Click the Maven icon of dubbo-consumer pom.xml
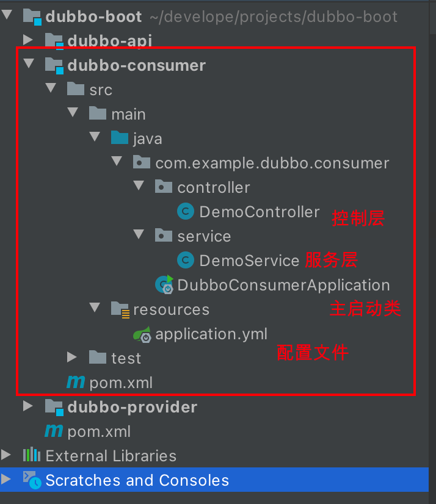The image size is (436, 504). [76, 382]
